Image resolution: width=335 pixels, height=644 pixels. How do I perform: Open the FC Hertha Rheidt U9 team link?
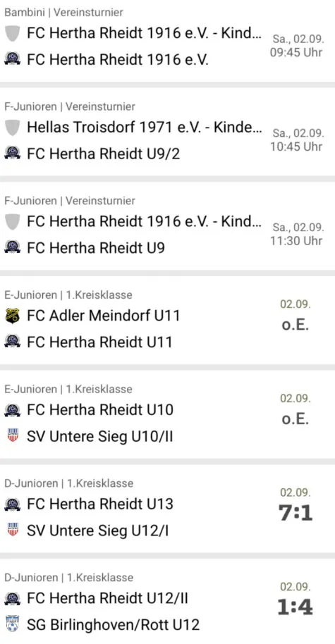click(x=96, y=247)
